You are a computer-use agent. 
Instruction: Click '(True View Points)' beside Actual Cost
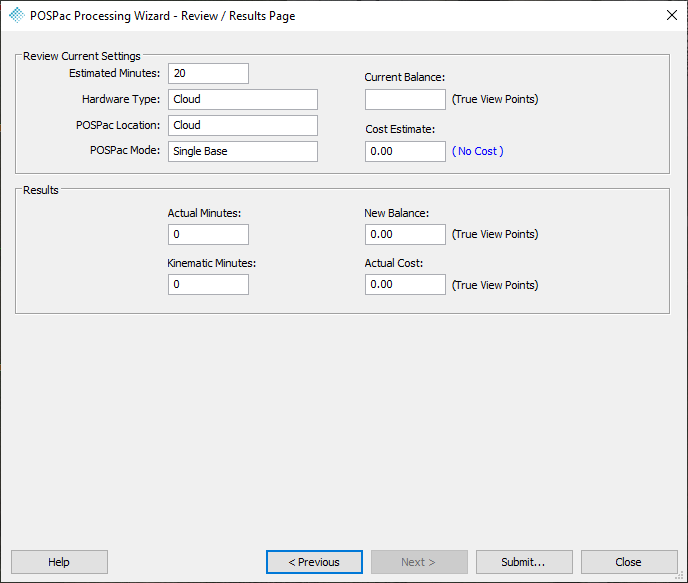pyautogui.click(x=495, y=286)
